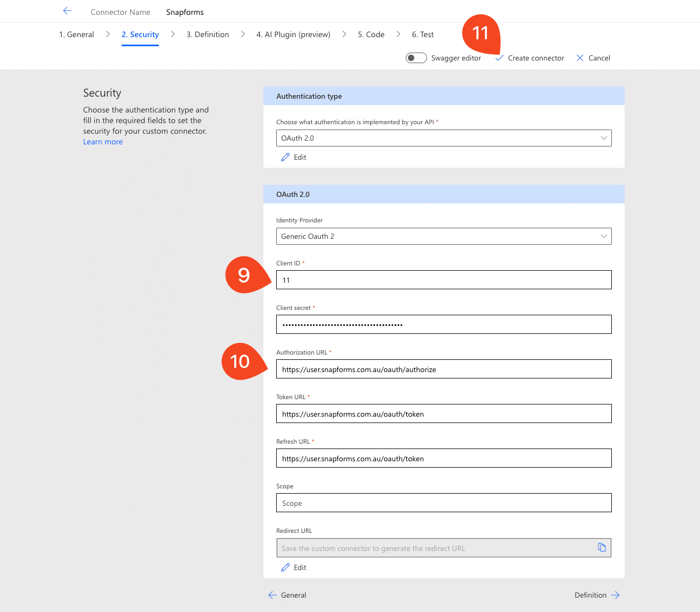Open the Identity Provider Generic Oauth 2 dropdown
The image size is (700, 612).
point(444,236)
